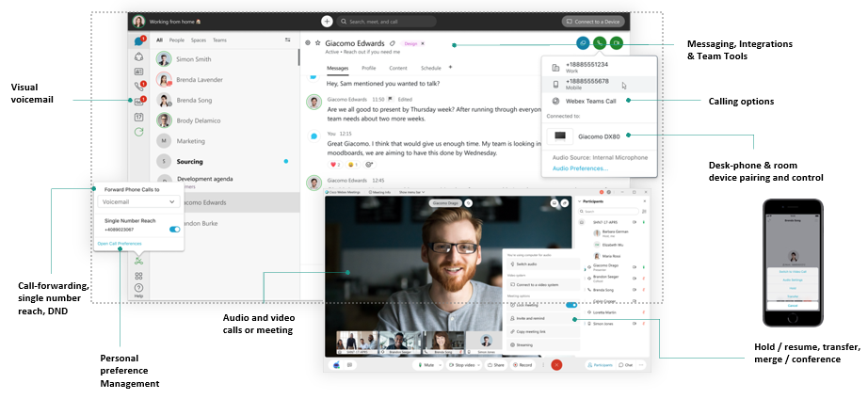The width and height of the screenshot is (868, 399).
Task: Favorite Giacomo Edwards with the star icon
Action: [x=318, y=43]
